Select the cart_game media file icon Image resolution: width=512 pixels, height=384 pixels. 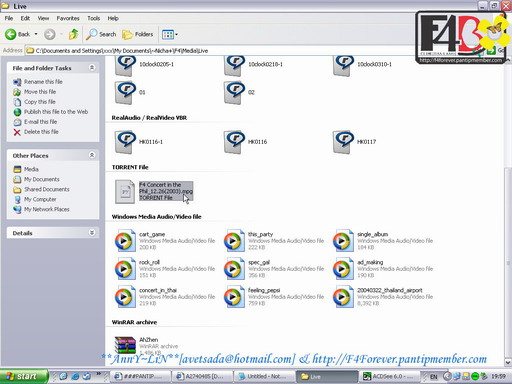click(x=125, y=241)
